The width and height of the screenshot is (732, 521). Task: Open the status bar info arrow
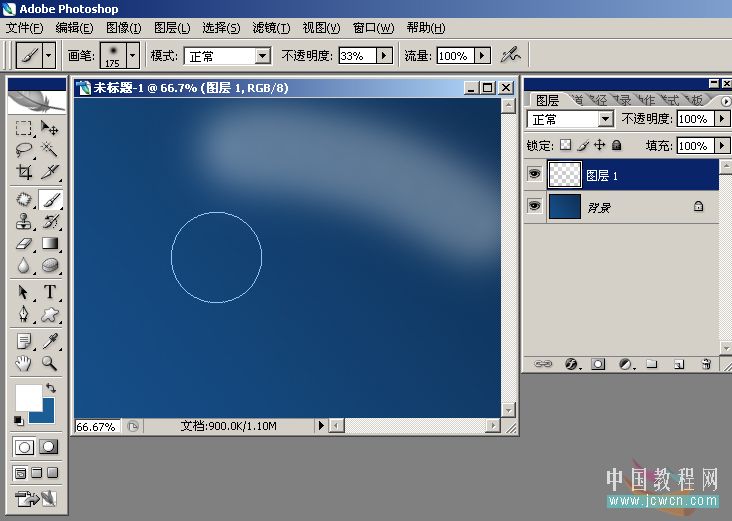[321, 425]
